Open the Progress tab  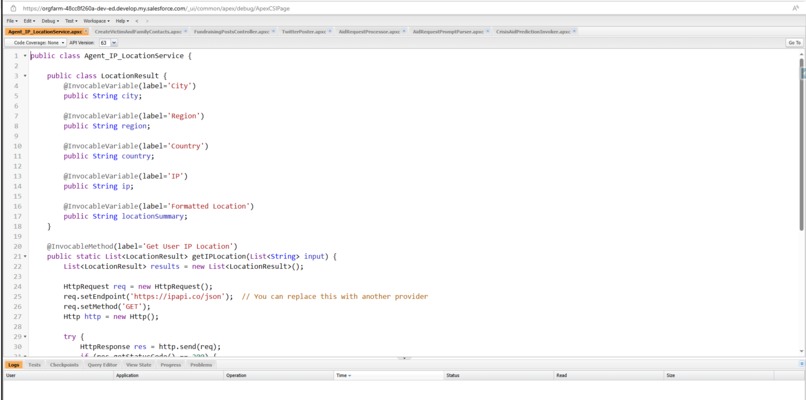(x=171, y=365)
